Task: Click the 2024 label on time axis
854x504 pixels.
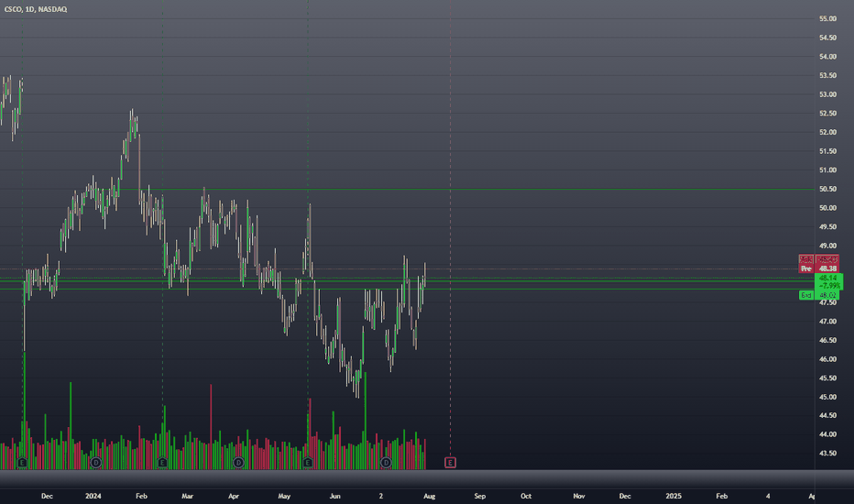Action: click(93, 496)
